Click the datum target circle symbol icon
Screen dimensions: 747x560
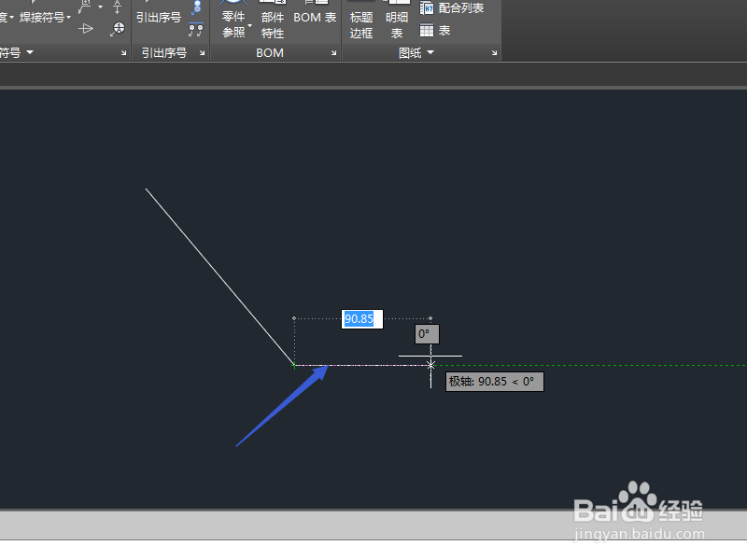click(x=118, y=29)
